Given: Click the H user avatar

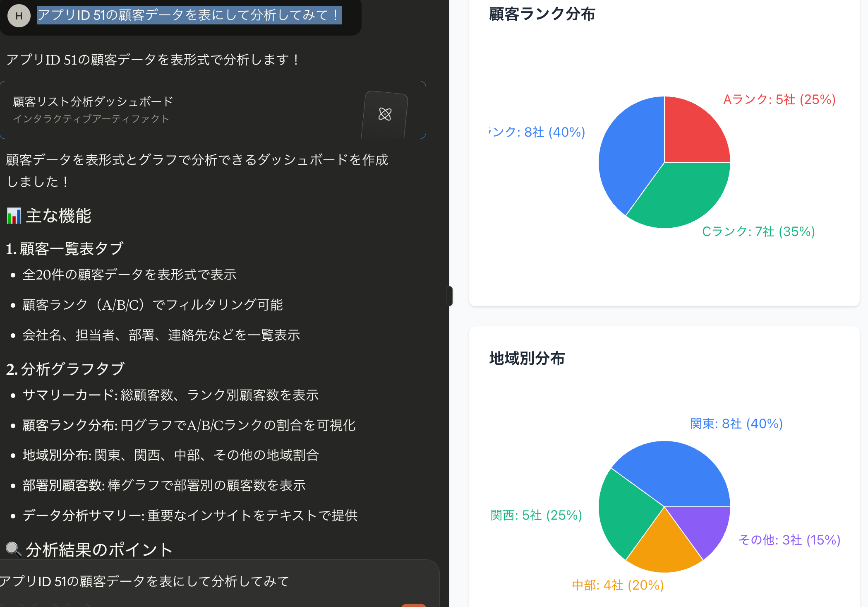Looking at the screenshot, I should (x=19, y=16).
